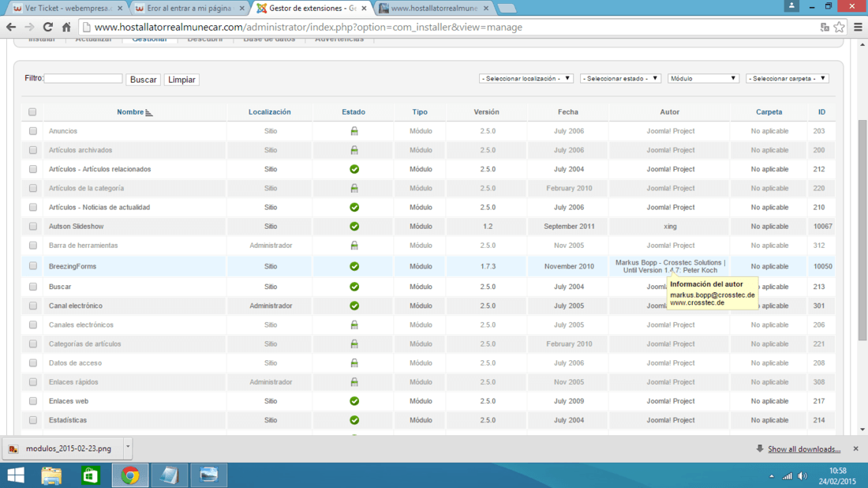
Task: Sort the table by Estado column
Action: click(354, 112)
